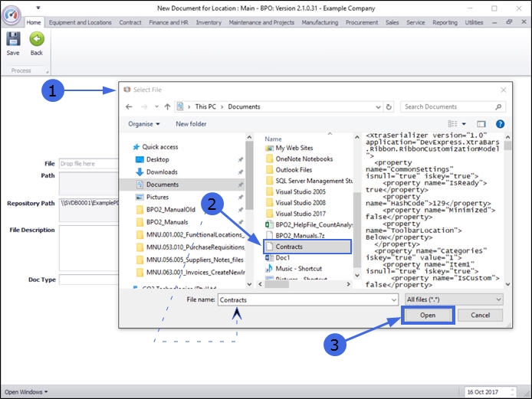
Task: Click the green Back arrow icon
Action: [x=36, y=40]
